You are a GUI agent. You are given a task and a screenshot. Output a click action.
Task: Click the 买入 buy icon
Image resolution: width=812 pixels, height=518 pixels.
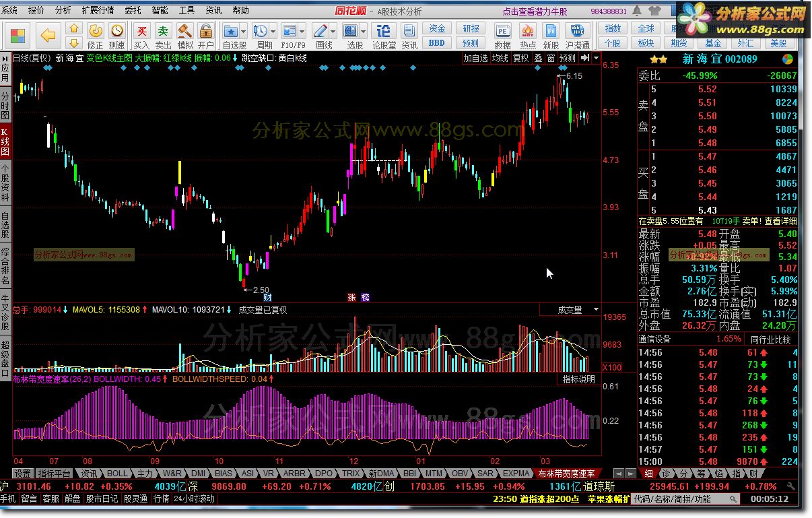[x=141, y=36]
